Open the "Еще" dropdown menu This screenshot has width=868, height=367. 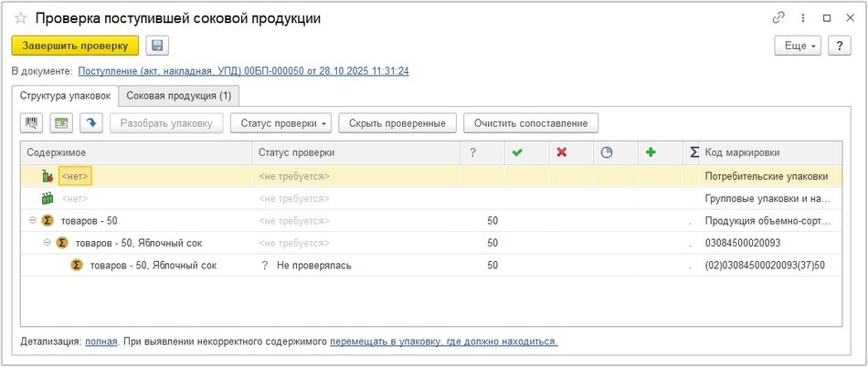[798, 46]
